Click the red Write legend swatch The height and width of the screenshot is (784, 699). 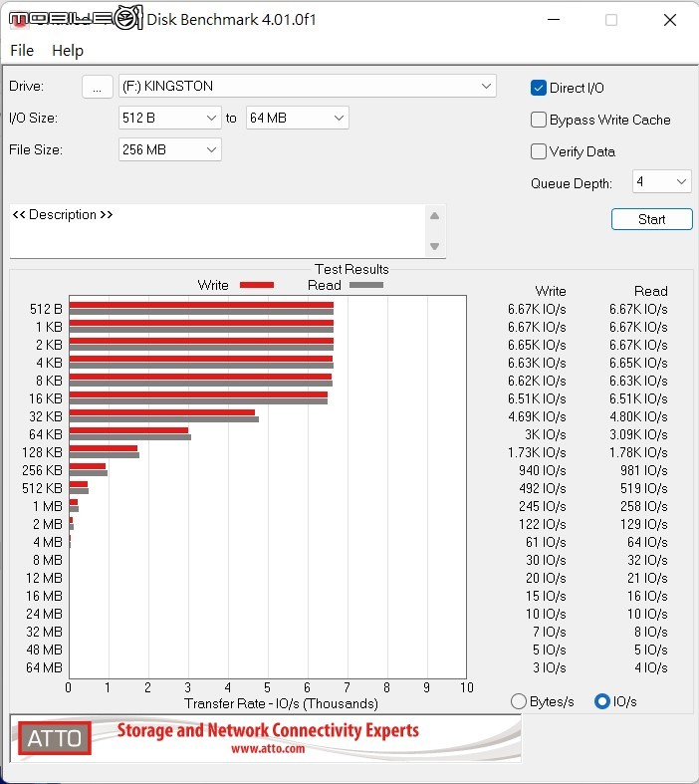pos(257,285)
